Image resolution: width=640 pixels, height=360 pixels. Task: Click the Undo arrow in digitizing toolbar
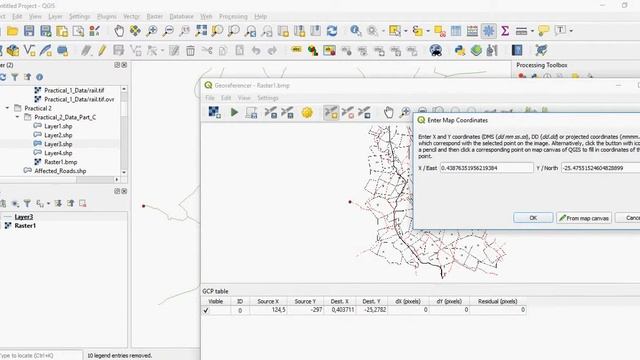tap(256, 51)
